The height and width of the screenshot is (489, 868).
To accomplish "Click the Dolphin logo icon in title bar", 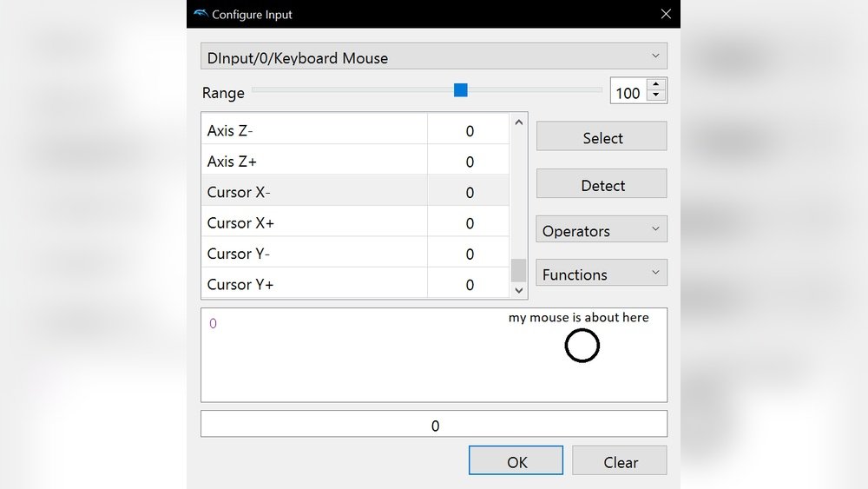I will (201, 14).
